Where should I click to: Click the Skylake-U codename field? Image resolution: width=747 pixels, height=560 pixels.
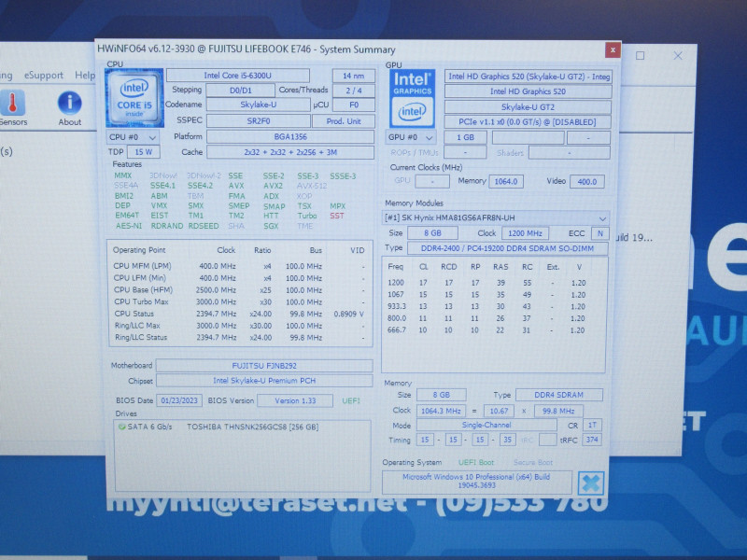point(258,105)
